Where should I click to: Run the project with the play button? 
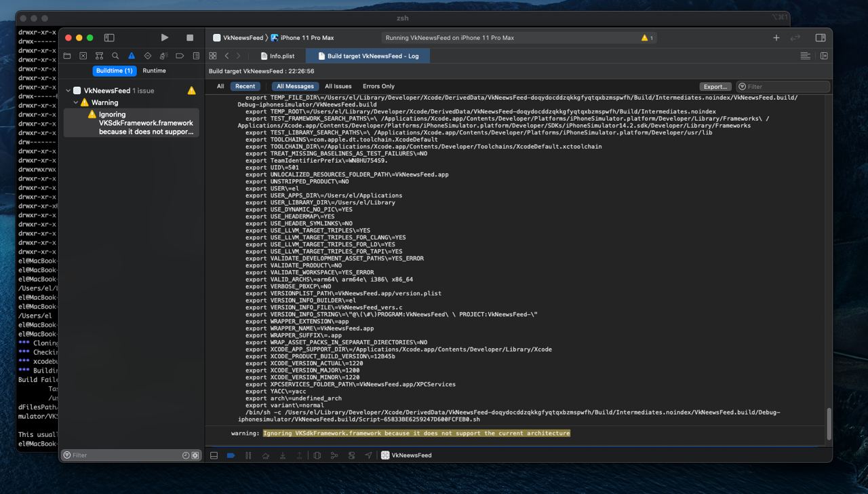point(164,38)
